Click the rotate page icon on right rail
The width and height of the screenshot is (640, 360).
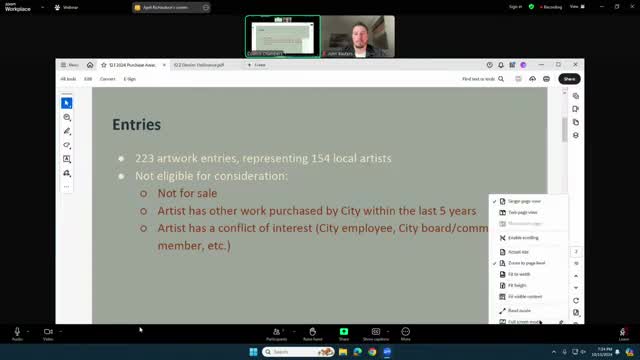[576, 300]
